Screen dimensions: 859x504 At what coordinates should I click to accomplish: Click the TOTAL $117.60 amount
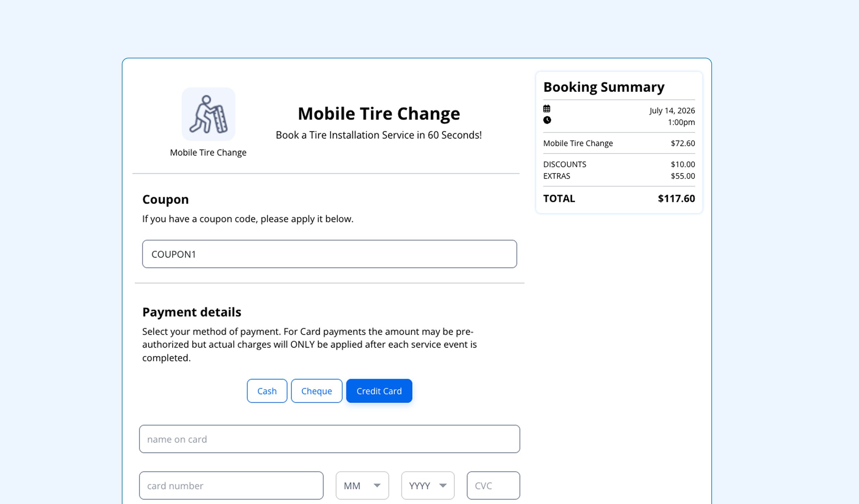coord(676,198)
